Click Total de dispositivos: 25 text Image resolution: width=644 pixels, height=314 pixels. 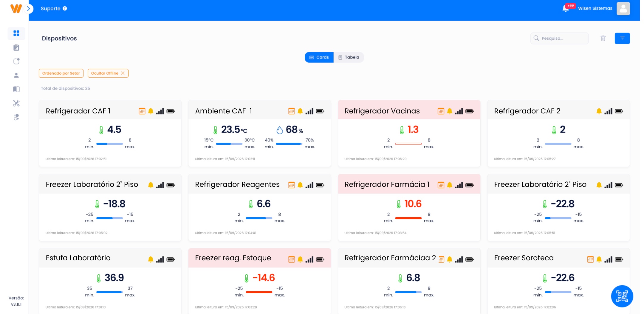tap(65, 88)
